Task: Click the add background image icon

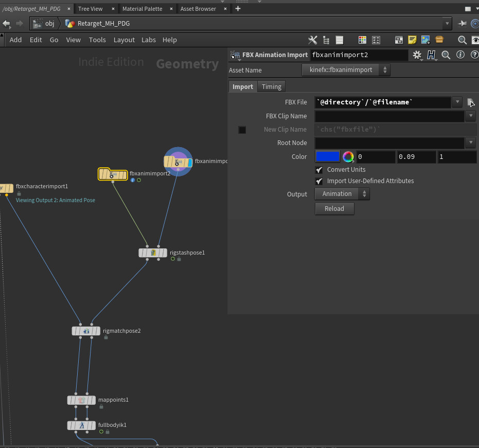Action: click(x=424, y=40)
